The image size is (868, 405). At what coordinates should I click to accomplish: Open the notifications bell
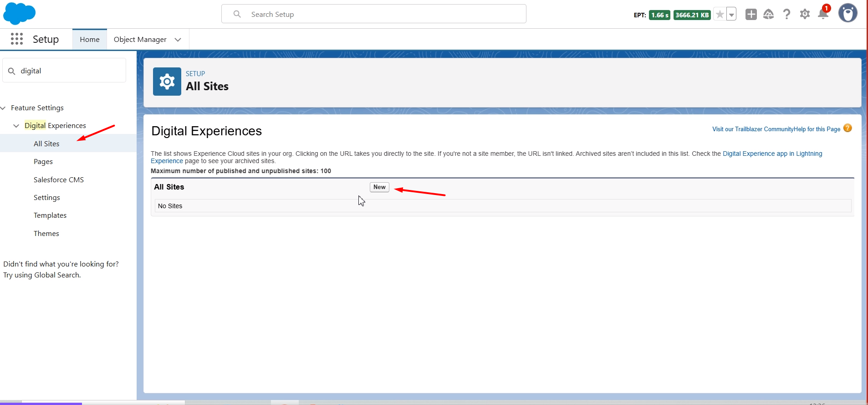823,14
